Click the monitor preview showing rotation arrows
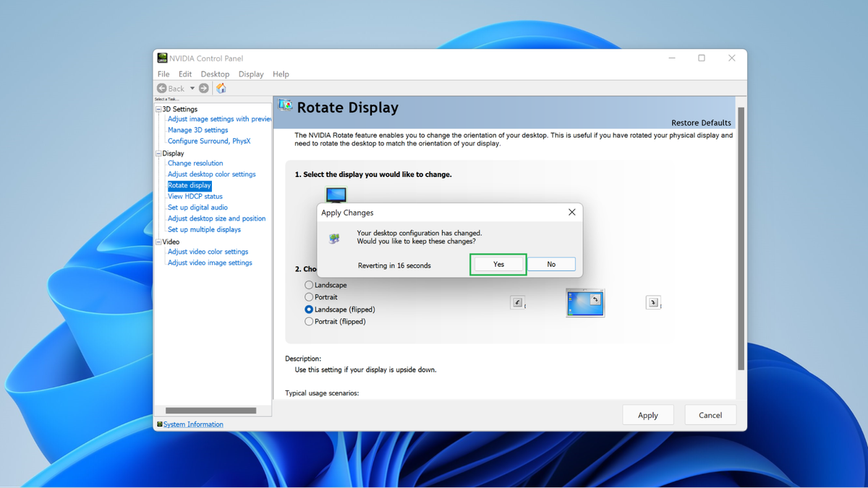Viewport: 868px width, 488px height. pyautogui.click(x=584, y=302)
